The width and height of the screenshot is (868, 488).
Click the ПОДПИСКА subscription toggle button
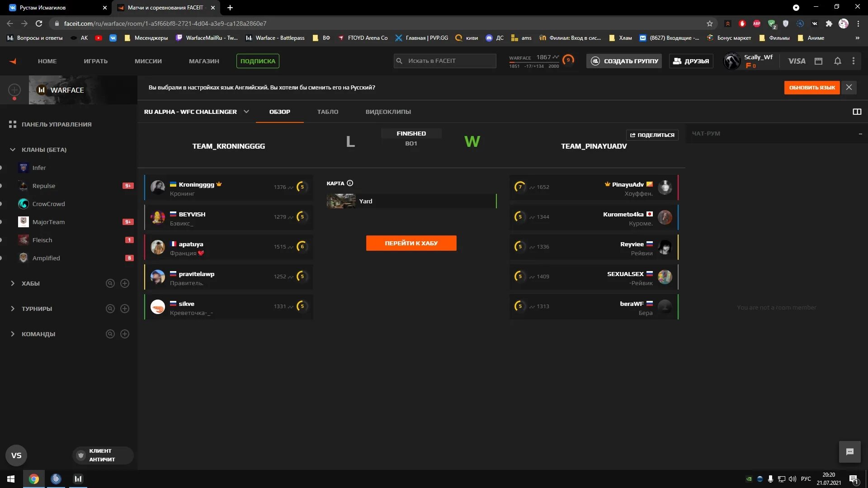tap(258, 61)
